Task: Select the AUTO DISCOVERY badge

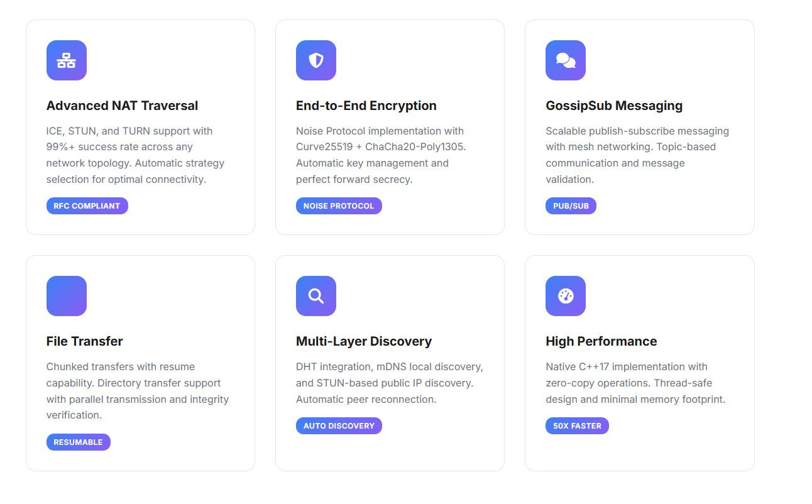Action: tap(339, 426)
